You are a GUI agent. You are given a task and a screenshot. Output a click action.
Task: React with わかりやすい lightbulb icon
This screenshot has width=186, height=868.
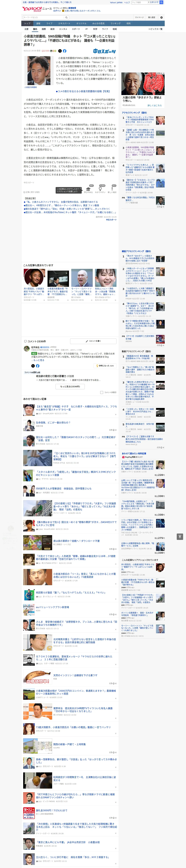pos(100,189)
